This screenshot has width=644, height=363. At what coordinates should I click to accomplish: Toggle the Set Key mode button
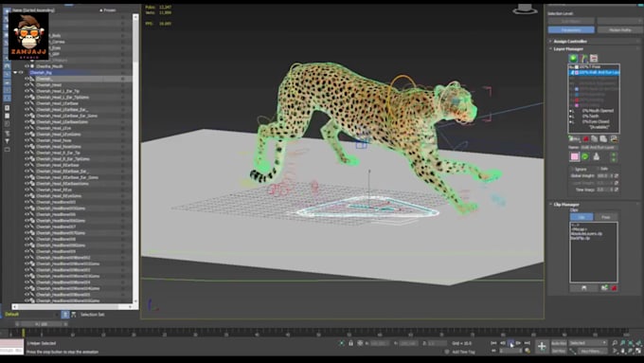pos(559,351)
